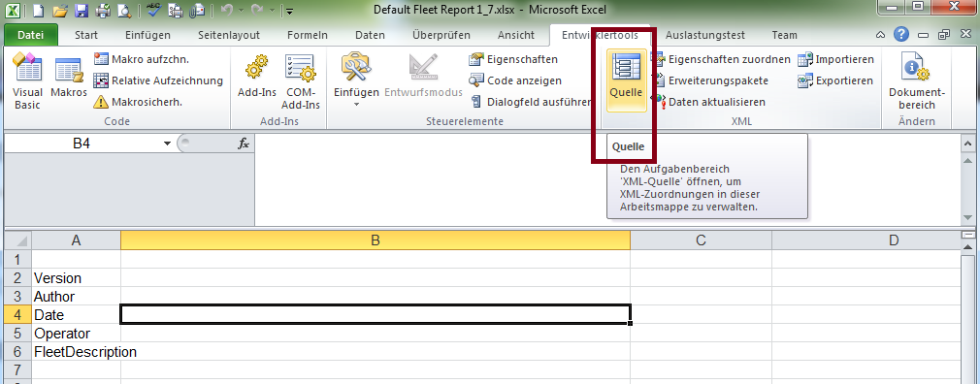Image resolution: width=980 pixels, height=384 pixels.
Task: Open the Datei tab
Action: 31,35
